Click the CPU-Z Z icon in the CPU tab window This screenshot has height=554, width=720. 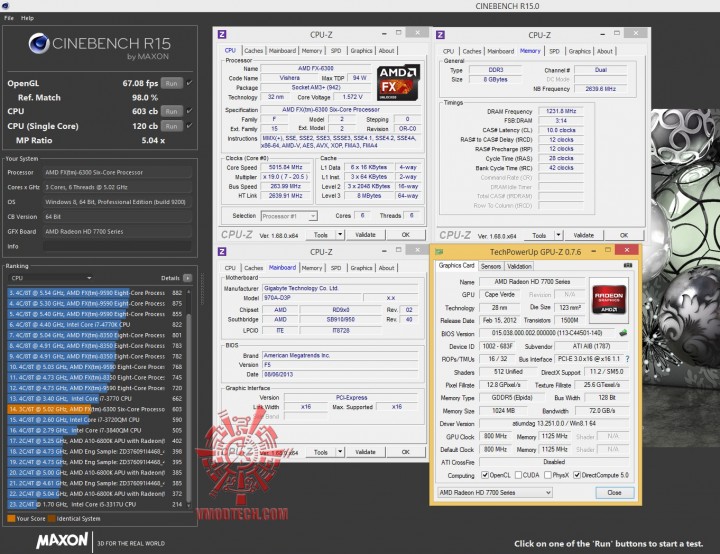pos(222,34)
